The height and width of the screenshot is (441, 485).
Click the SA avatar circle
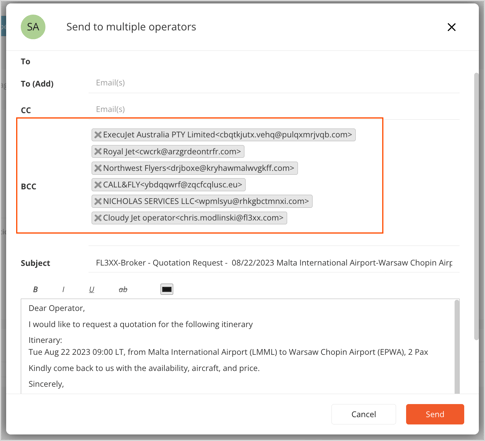click(33, 27)
